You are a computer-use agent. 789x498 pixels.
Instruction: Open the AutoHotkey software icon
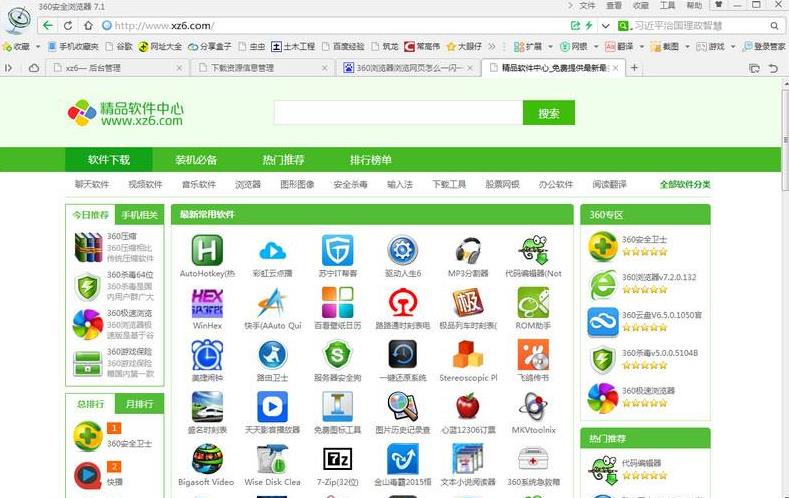pyautogui.click(x=207, y=250)
